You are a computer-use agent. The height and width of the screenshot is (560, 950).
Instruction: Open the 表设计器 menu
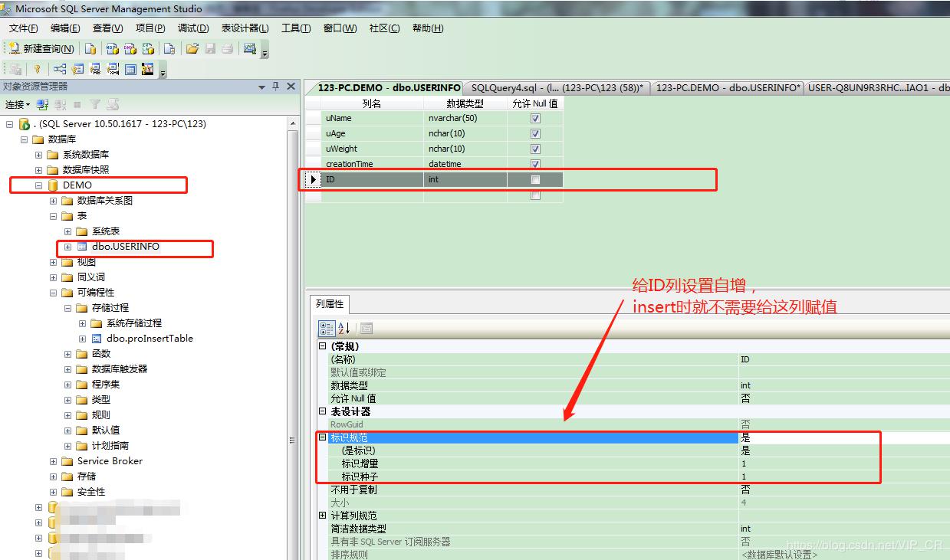coord(245,28)
